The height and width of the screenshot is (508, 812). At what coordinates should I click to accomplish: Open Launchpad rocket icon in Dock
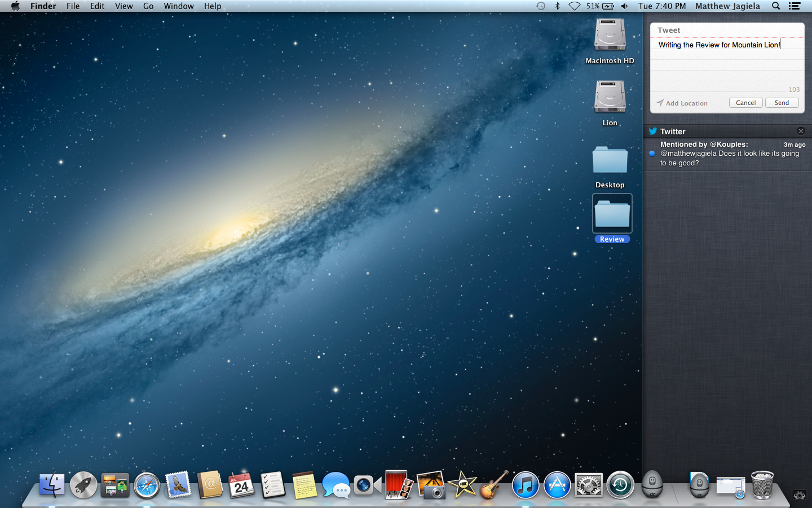83,485
